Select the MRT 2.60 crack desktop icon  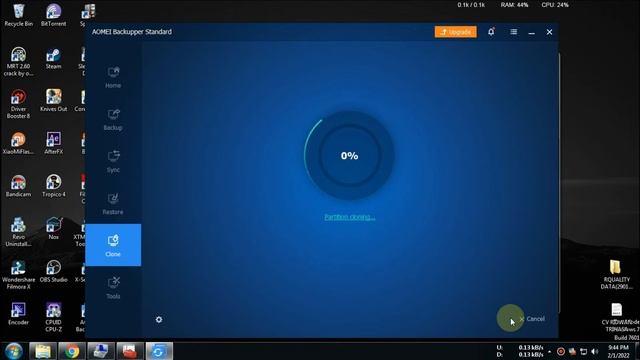click(x=18, y=62)
